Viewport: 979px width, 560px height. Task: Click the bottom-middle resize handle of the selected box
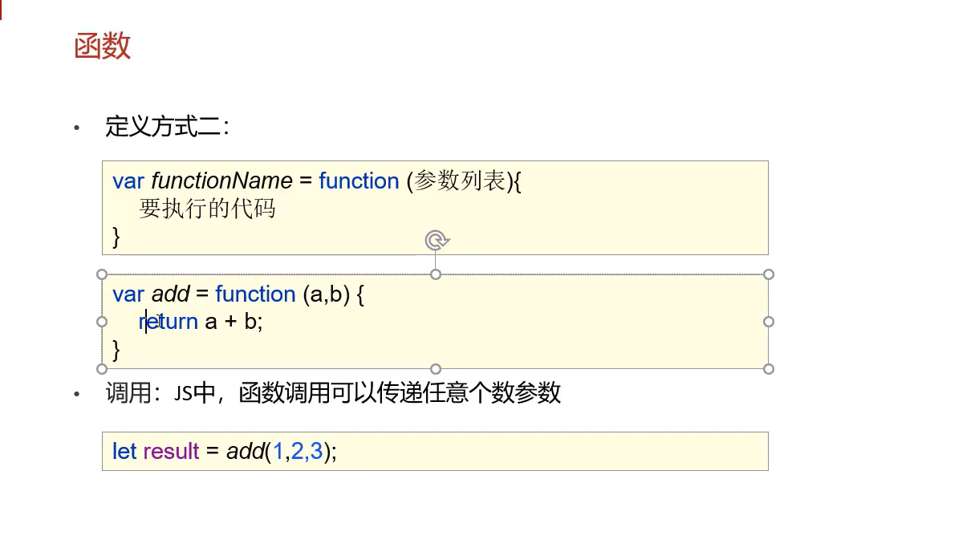(x=436, y=369)
